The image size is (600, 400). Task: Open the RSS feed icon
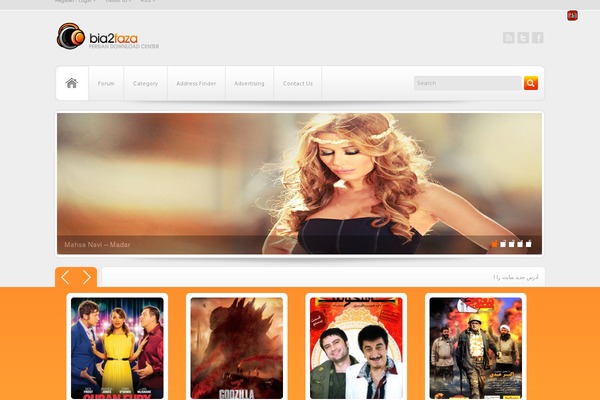[509, 38]
